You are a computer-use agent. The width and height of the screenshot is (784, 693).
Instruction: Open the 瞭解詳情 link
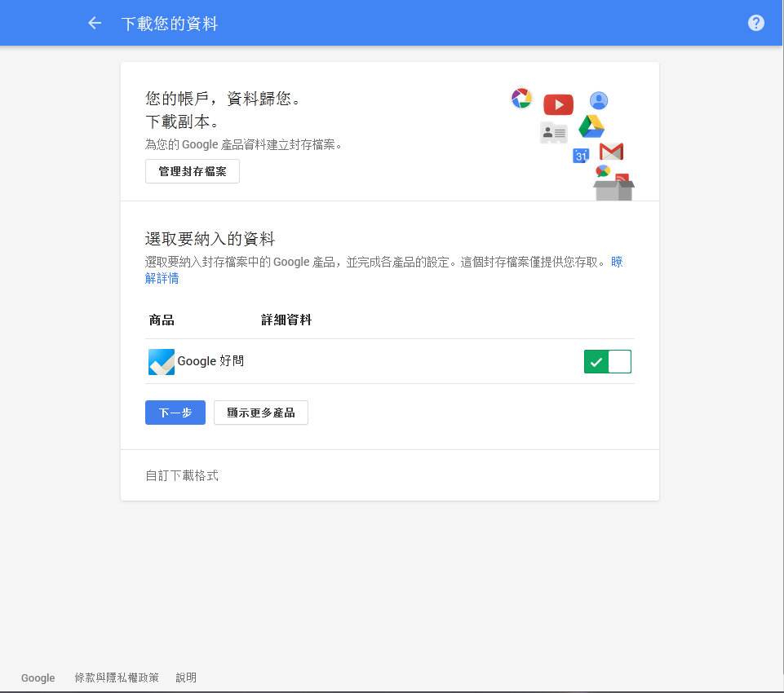coord(162,278)
